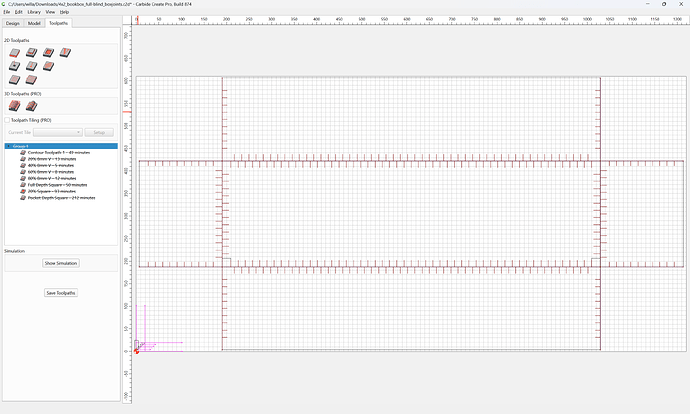Create a 3D Finish toolpath
This screenshot has height=414, width=690.
tap(31, 106)
